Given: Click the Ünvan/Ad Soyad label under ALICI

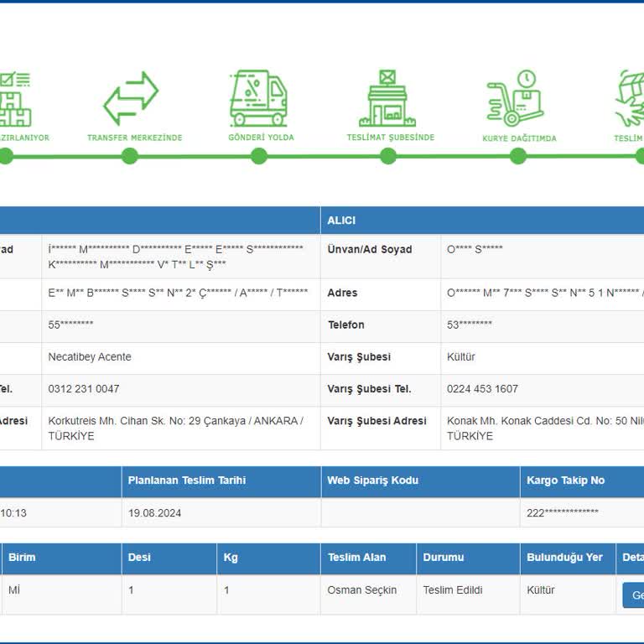Looking at the screenshot, I should tap(370, 249).
